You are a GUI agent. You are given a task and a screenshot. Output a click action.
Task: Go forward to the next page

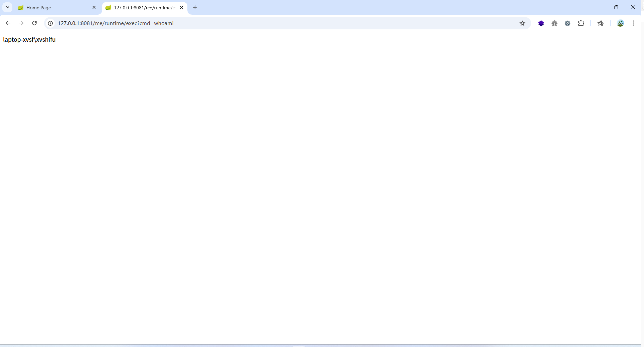[21, 23]
